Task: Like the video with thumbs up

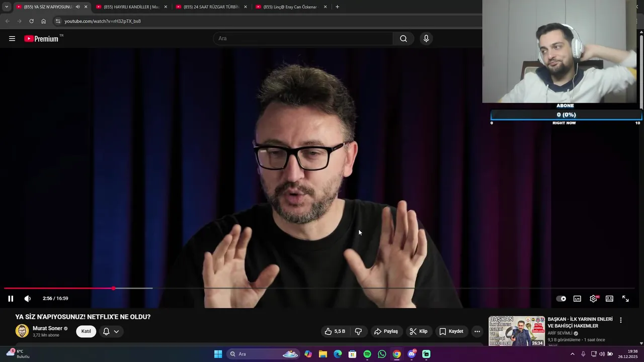Action: [x=335, y=331]
